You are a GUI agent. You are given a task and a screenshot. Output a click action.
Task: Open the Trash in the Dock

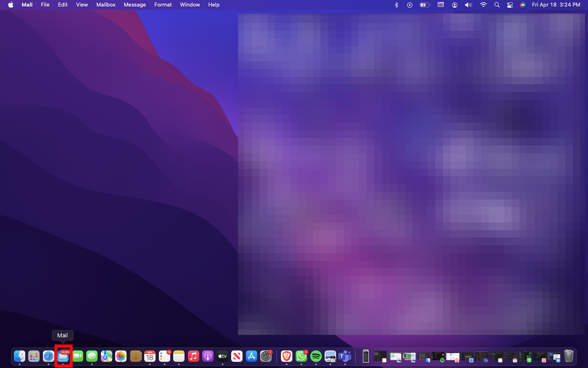click(x=569, y=356)
